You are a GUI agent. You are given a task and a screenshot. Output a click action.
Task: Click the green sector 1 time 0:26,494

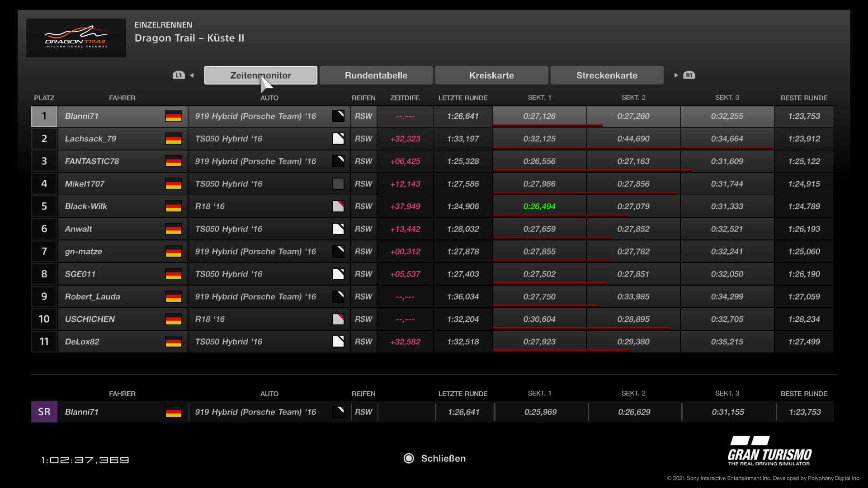pos(539,206)
